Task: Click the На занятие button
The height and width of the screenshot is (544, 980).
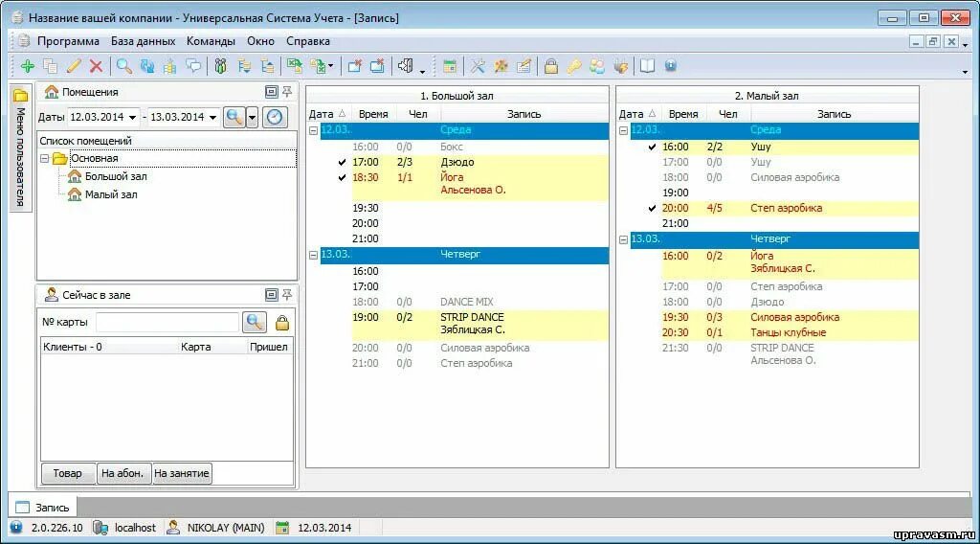Action: pyautogui.click(x=182, y=473)
